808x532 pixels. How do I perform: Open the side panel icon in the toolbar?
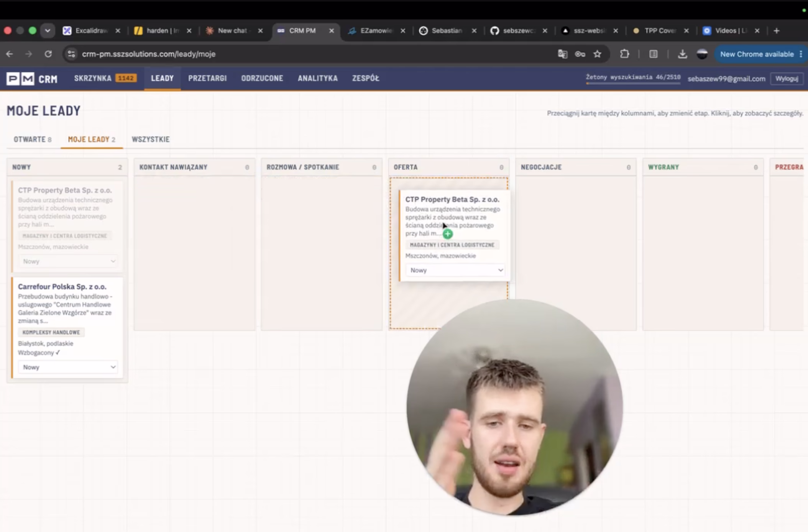(654, 54)
